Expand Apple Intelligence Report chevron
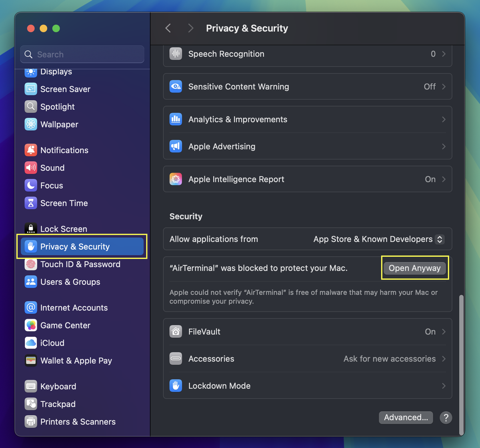 444,179
